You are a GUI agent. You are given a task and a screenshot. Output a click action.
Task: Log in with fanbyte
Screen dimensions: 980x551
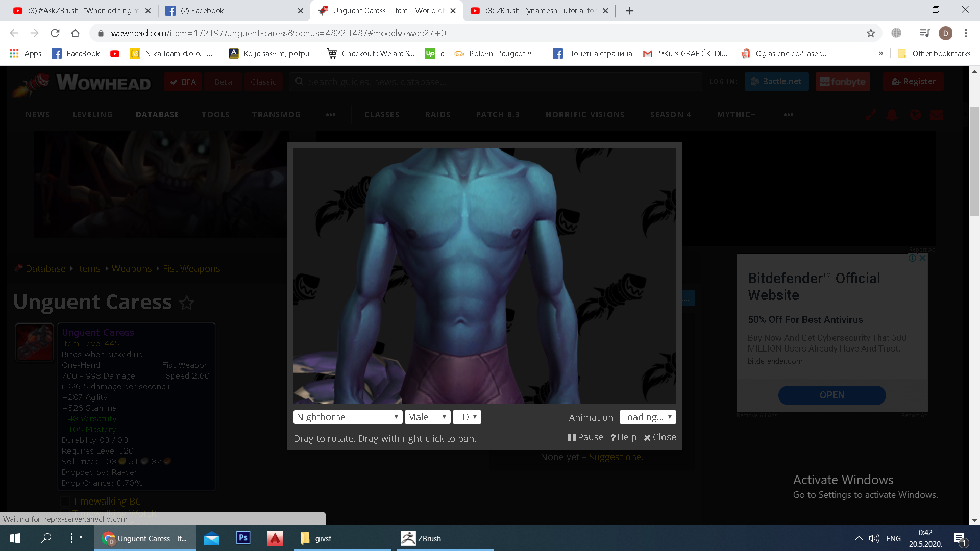[x=843, y=82]
